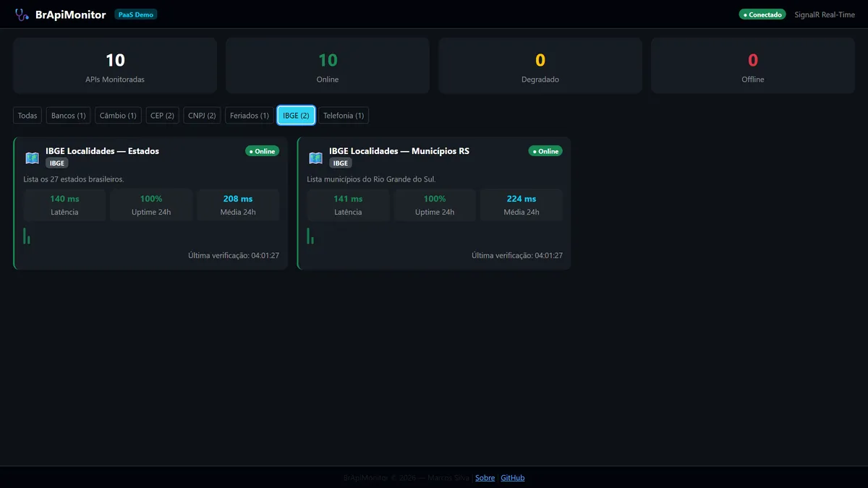This screenshot has width=868, height=488.
Task: Click the 100% uptime on Municípios RS card
Action: (435, 199)
